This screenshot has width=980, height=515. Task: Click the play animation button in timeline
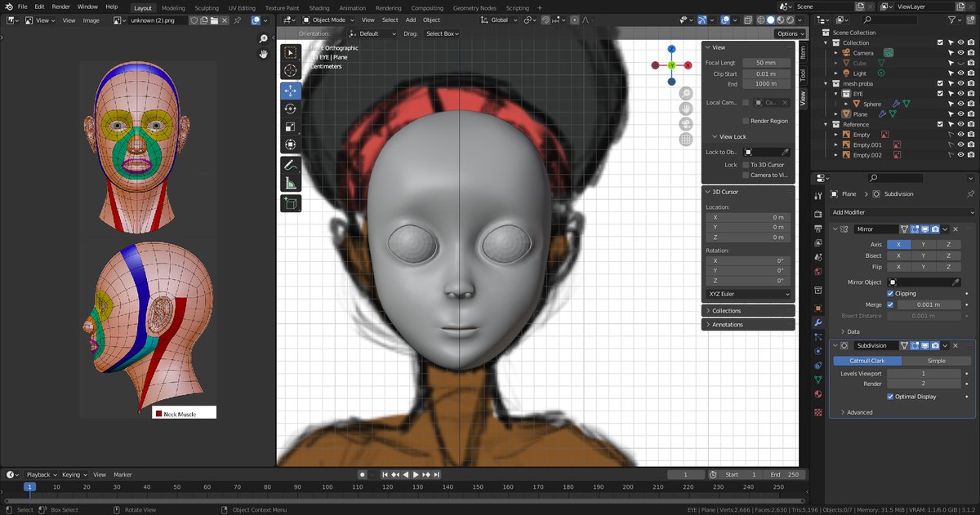coord(416,474)
